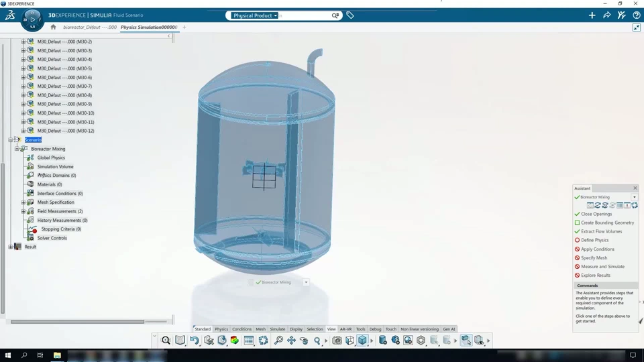
Task: Select the Pan tool with four arrows
Action: (291, 341)
